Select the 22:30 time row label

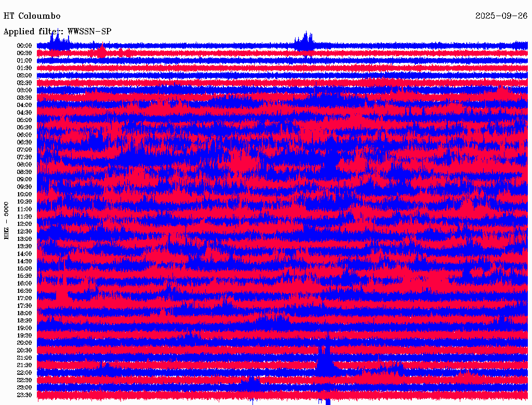(x=24, y=380)
